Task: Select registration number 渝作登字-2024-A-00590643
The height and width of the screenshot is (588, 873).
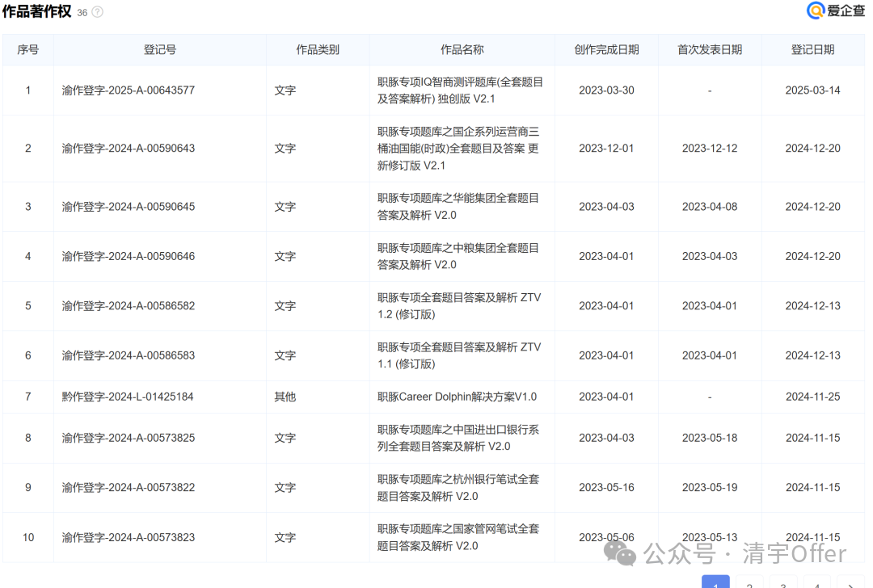Action: 128,149
